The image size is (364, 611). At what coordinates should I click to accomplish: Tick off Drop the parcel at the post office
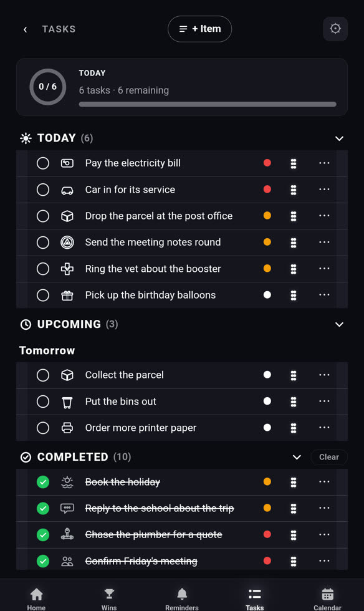point(43,216)
